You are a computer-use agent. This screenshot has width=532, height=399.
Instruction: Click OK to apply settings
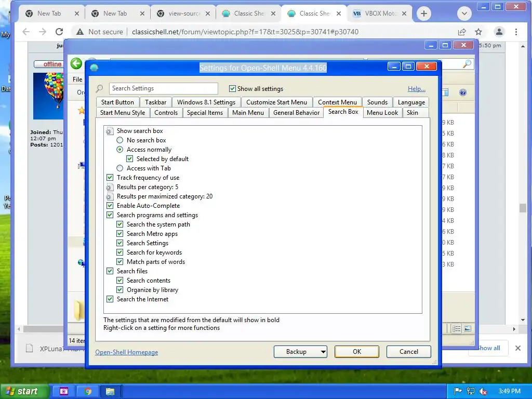pyautogui.click(x=357, y=352)
